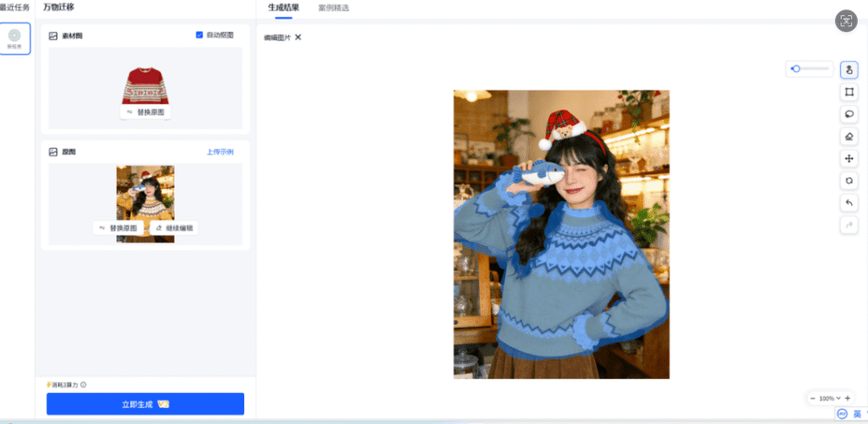Select the eraser tool
The image size is (868, 424).
849,137
